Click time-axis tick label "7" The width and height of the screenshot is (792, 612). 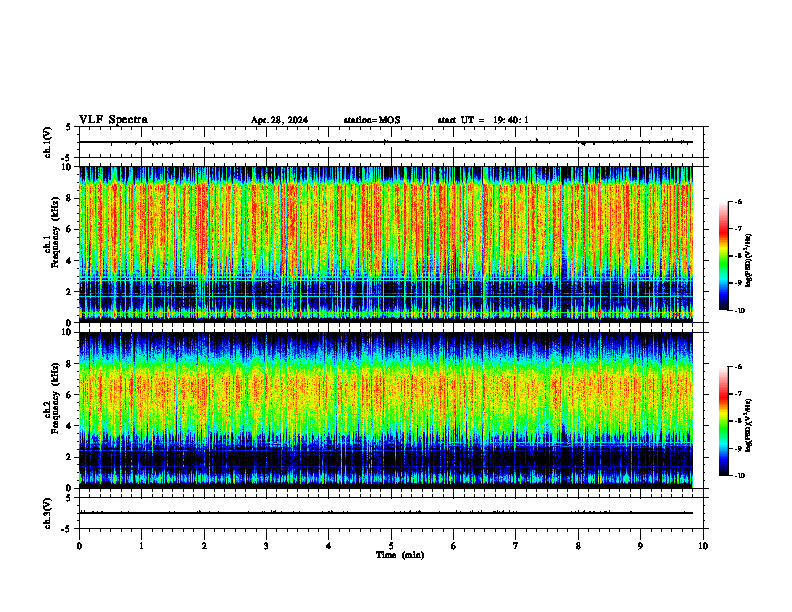click(x=516, y=546)
